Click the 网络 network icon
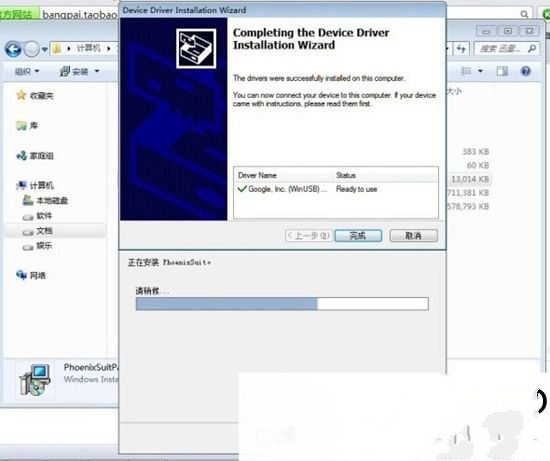 (21, 275)
